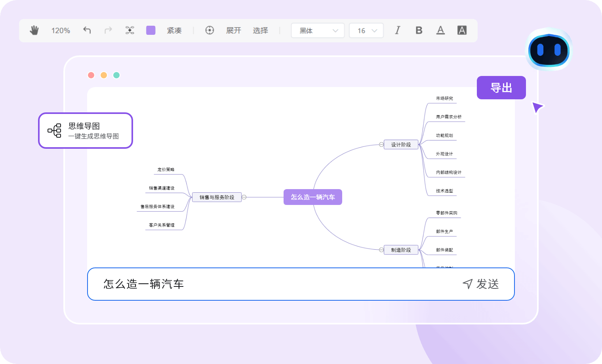Apply underline formatting
The image size is (602, 364).
tap(440, 30)
